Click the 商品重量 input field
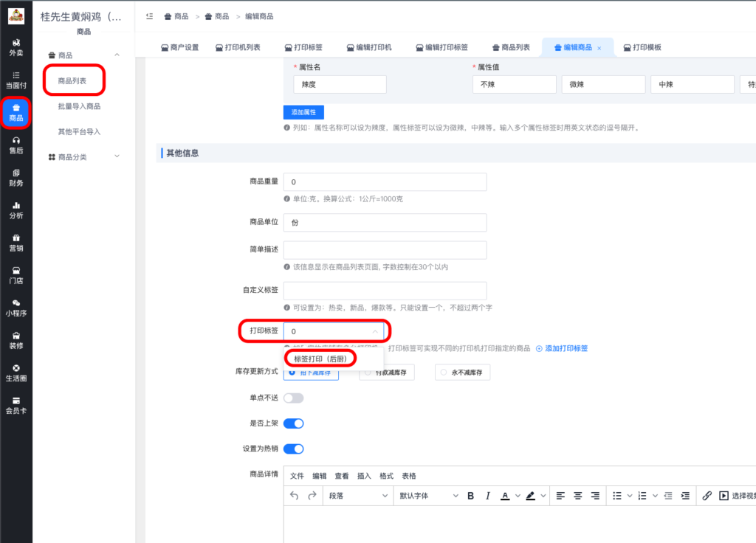This screenshot has height=543, width=756. point(385,181)
